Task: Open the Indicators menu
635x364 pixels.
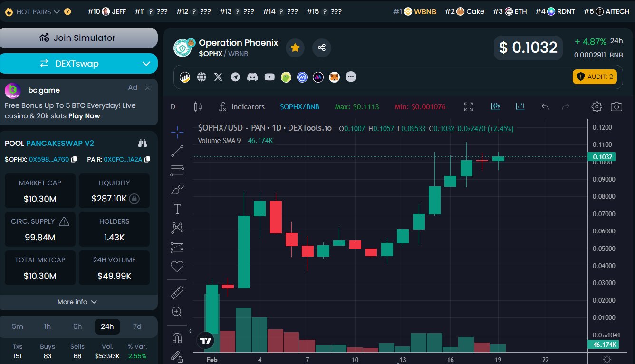Action: [x=241, y=107]
